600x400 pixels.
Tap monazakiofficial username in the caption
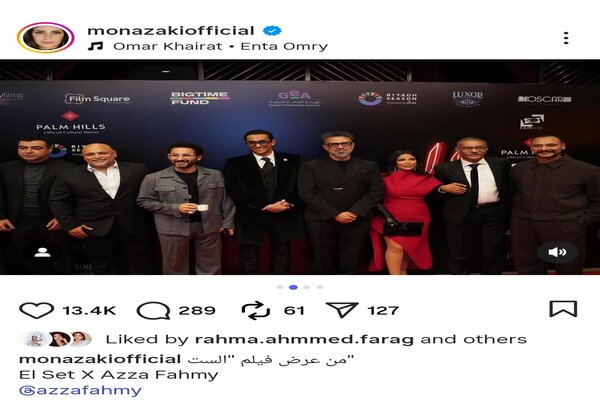(100, 359)
